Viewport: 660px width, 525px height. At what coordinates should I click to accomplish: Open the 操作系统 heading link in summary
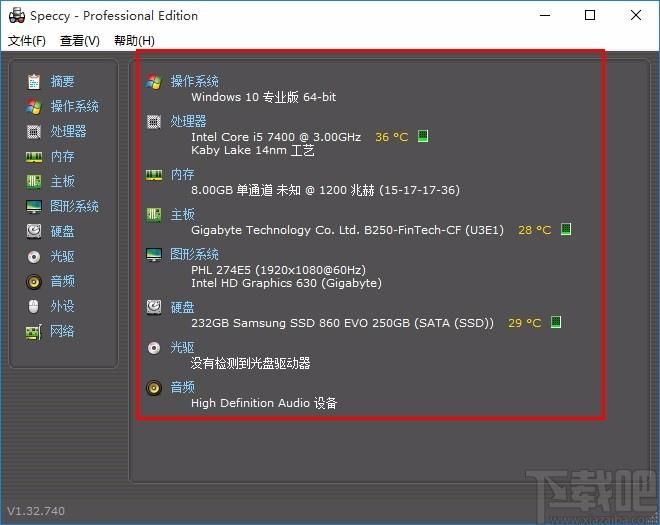(x=194, y=81)
